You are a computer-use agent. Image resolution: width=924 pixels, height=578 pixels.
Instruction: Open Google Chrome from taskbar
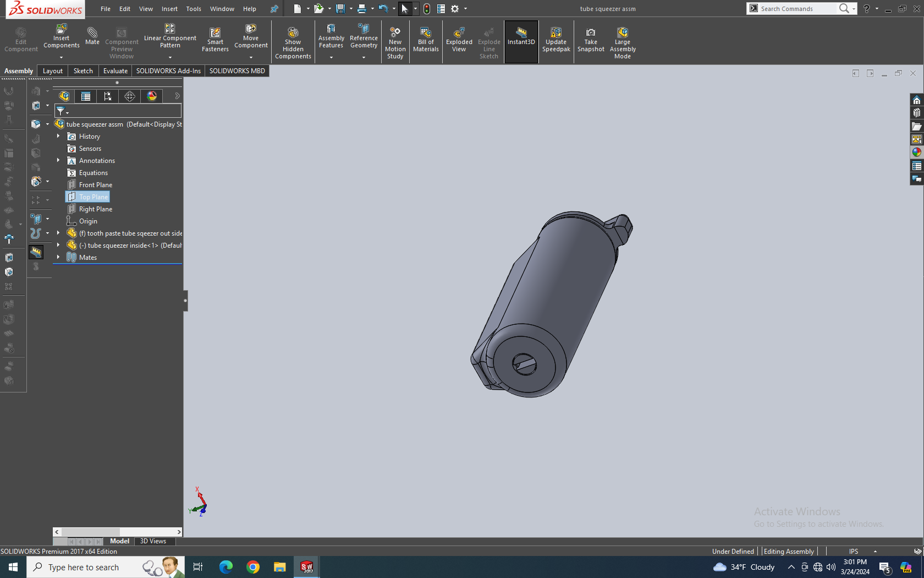point(253,567)
